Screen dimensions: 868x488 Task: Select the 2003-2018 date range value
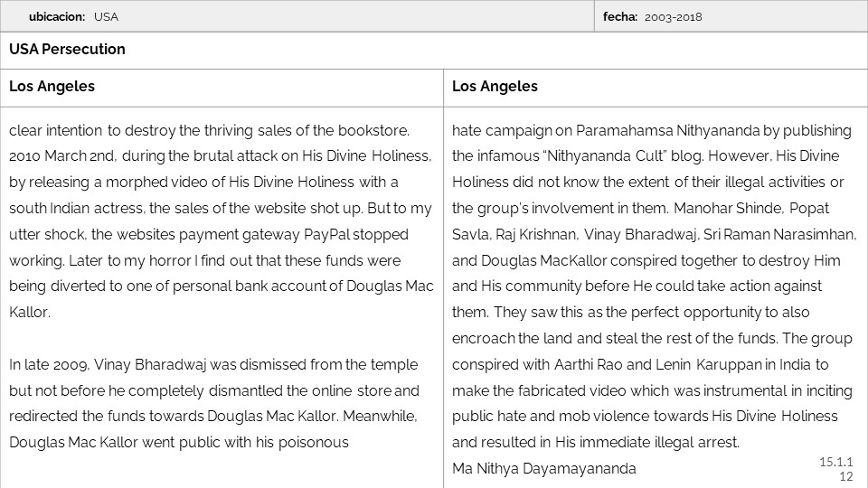[674, 16]
